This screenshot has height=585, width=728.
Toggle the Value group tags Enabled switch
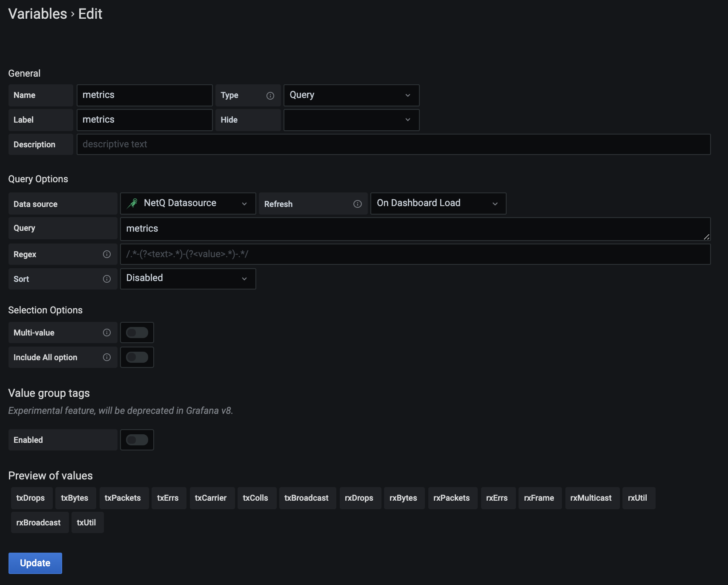click(137, 440)
